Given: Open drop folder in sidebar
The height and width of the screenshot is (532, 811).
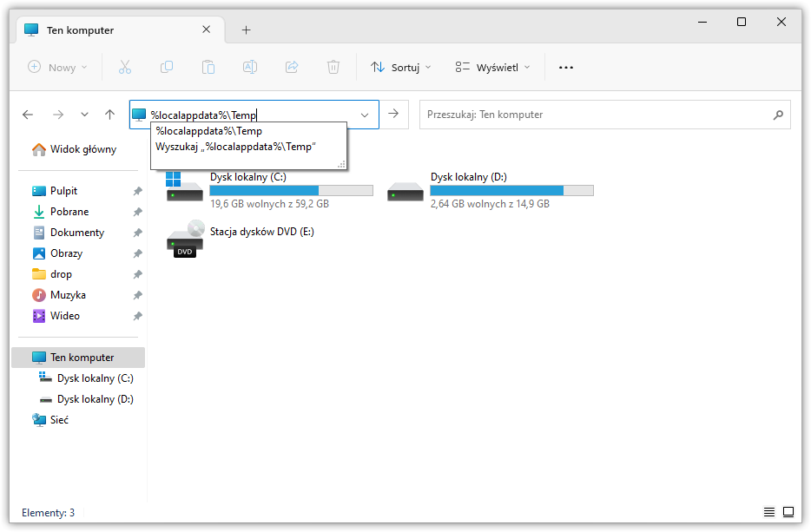Looking at the screenshot, I should [52, 274].
